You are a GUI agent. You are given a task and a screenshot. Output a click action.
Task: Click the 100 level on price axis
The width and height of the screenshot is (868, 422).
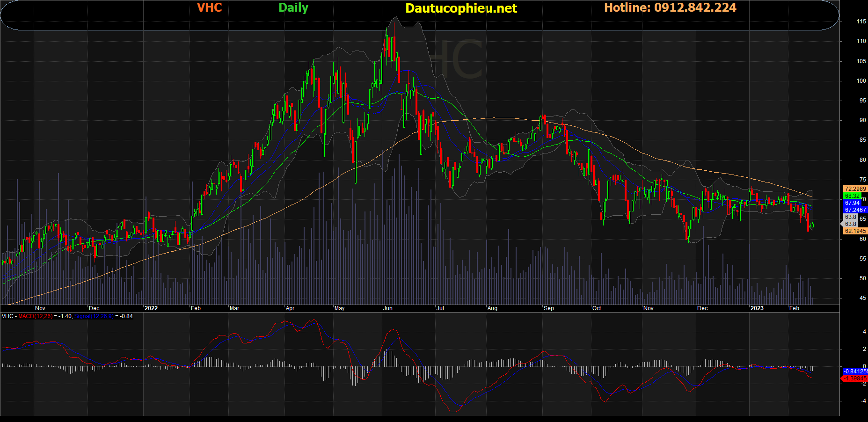(x=861, y=81)
